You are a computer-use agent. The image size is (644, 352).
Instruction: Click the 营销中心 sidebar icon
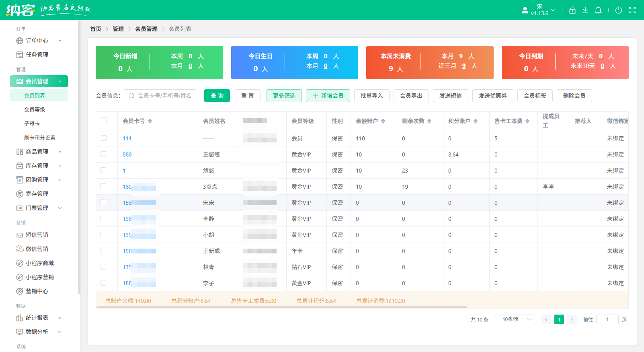19,291
